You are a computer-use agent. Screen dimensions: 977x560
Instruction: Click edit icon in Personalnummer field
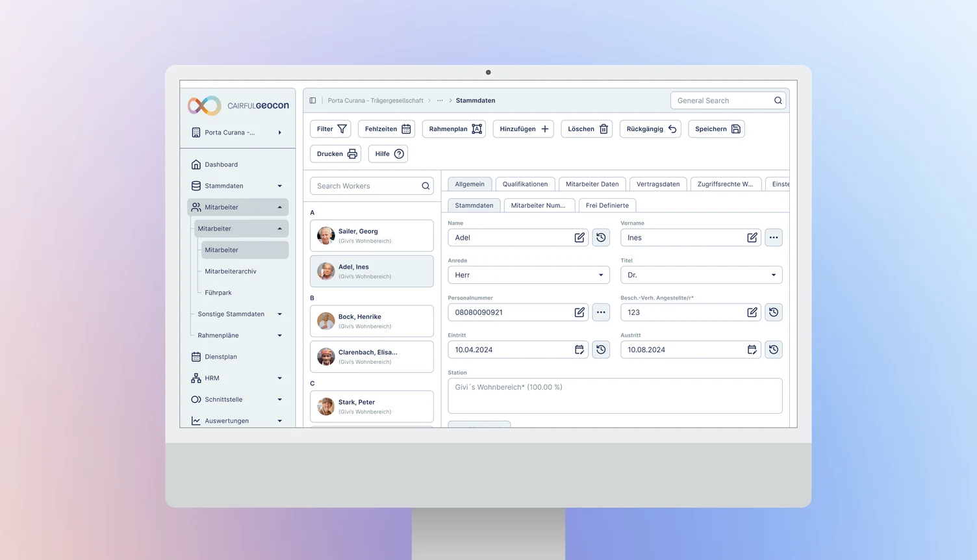(x=579, y=312)
